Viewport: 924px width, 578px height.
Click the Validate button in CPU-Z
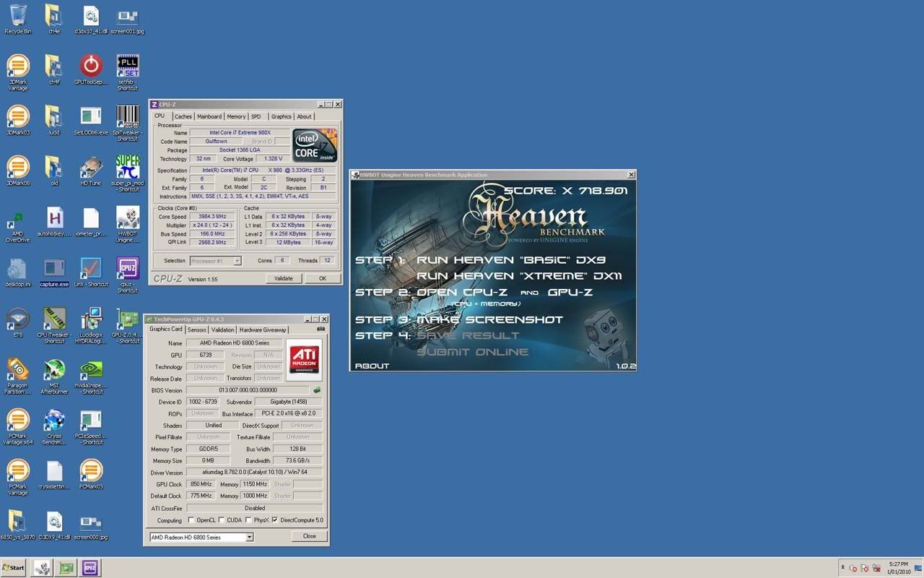[x=284, y=278]
